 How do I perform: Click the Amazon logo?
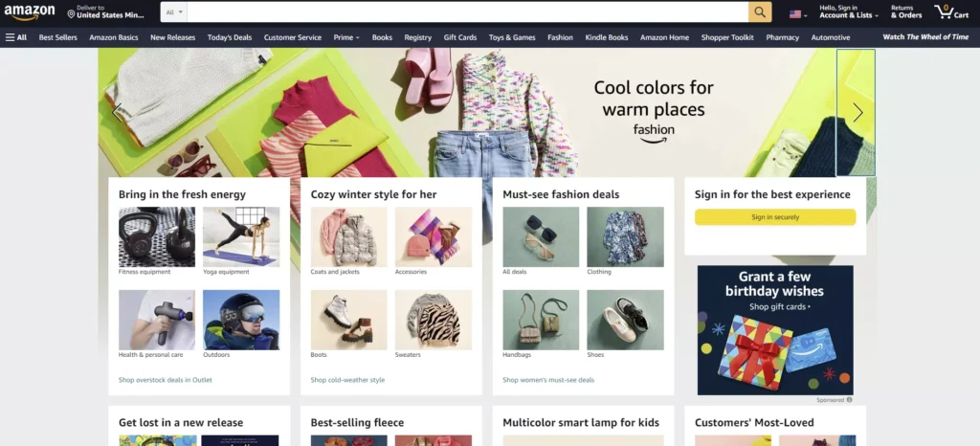30,12
